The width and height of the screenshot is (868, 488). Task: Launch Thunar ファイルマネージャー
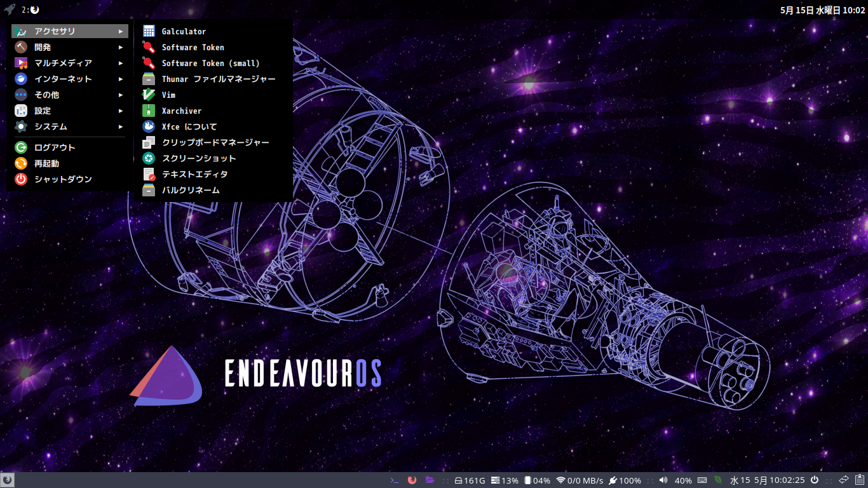click(213, 79)
